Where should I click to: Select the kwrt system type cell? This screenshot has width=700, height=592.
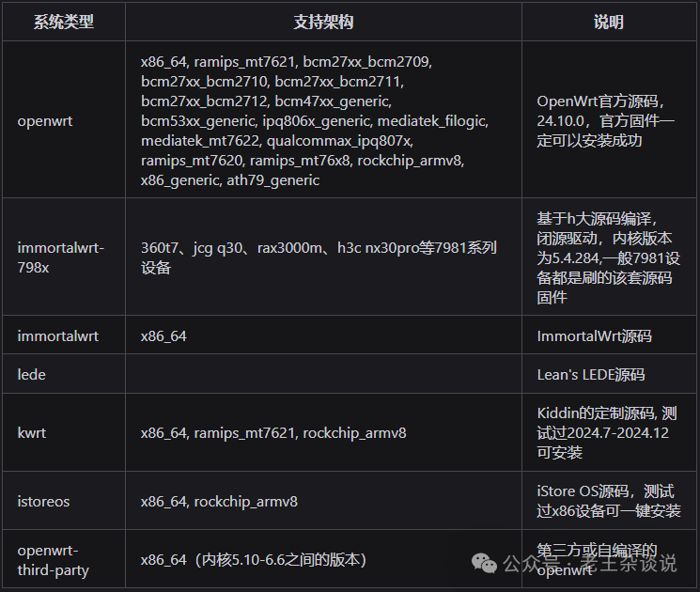click(32, 432)
